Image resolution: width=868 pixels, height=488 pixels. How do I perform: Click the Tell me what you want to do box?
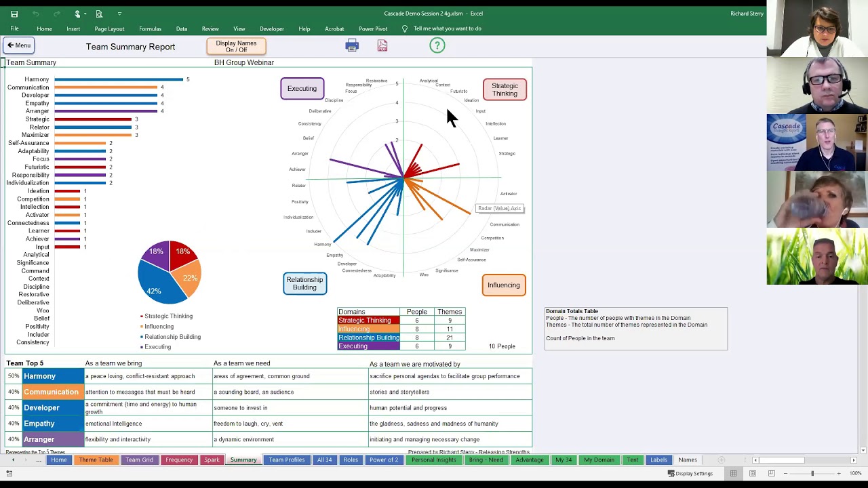click(x=448, y=28)
